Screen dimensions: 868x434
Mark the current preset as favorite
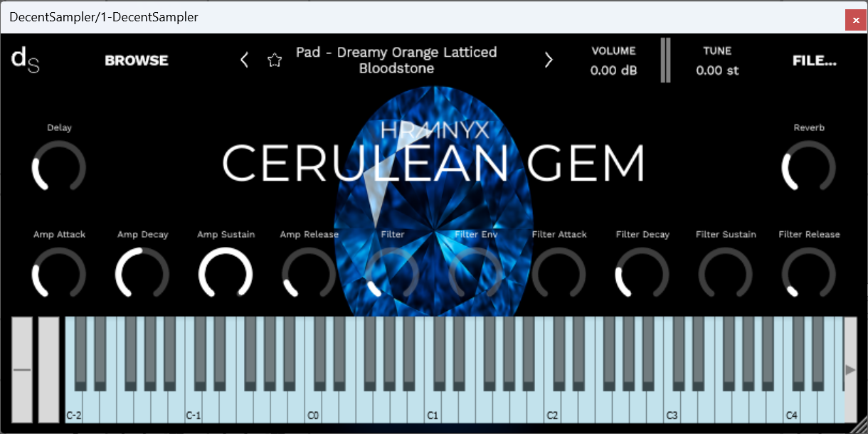point(275,60)
